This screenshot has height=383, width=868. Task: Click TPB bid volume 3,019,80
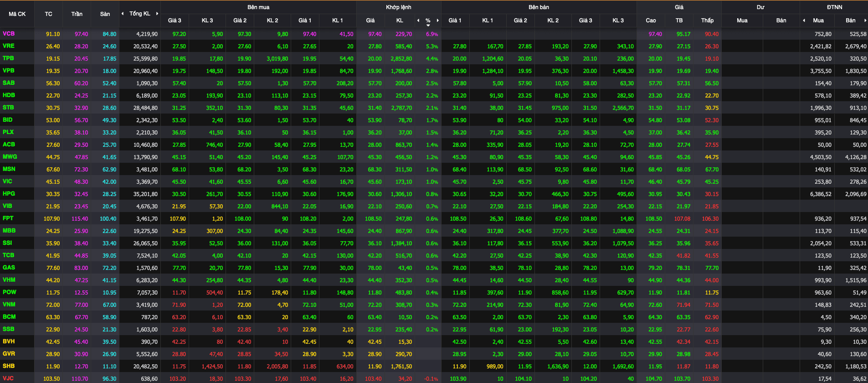pos(277,59)
